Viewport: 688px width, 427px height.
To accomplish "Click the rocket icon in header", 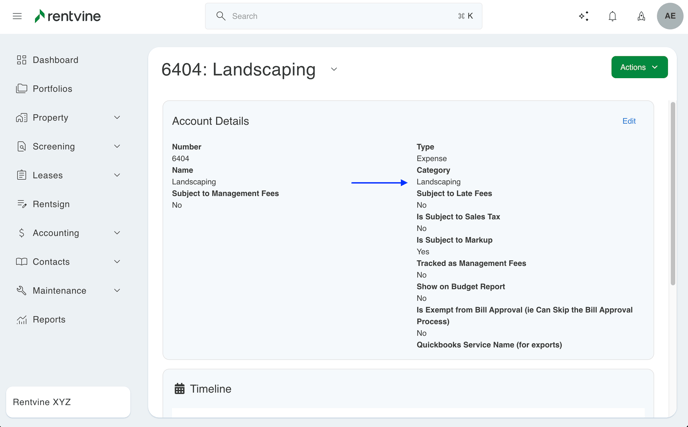I will (641, 16).
